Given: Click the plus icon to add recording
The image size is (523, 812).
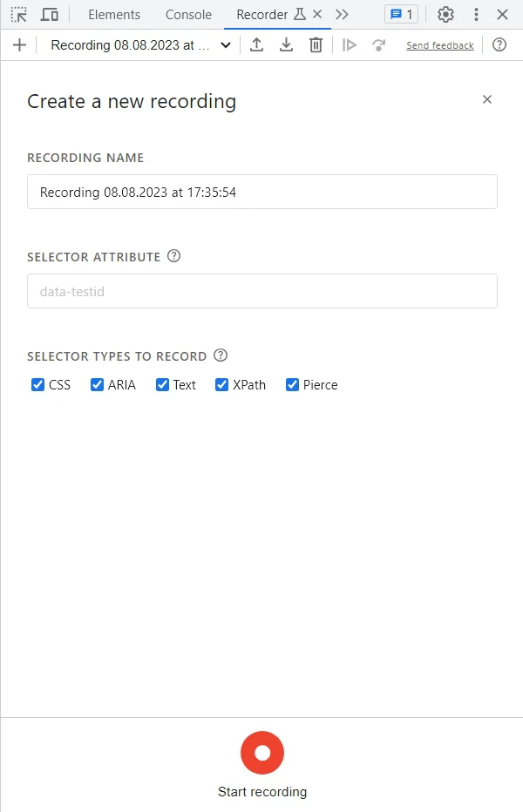Looking at the screenshot, I should pos(19,45).
